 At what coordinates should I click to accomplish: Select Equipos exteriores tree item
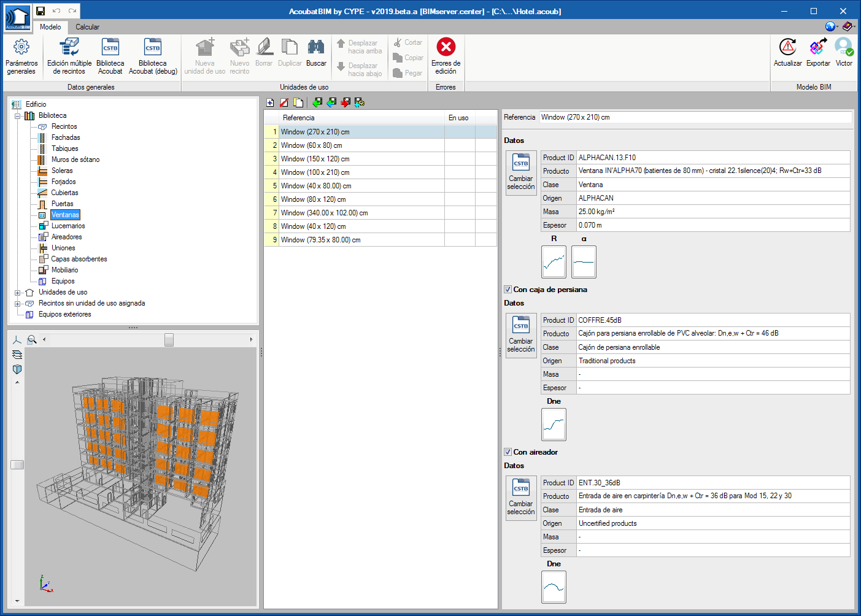coord(65,314)
